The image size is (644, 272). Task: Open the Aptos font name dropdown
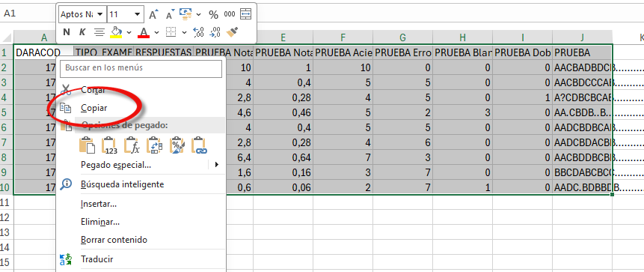pyautogui.click(x=99, y=14)
